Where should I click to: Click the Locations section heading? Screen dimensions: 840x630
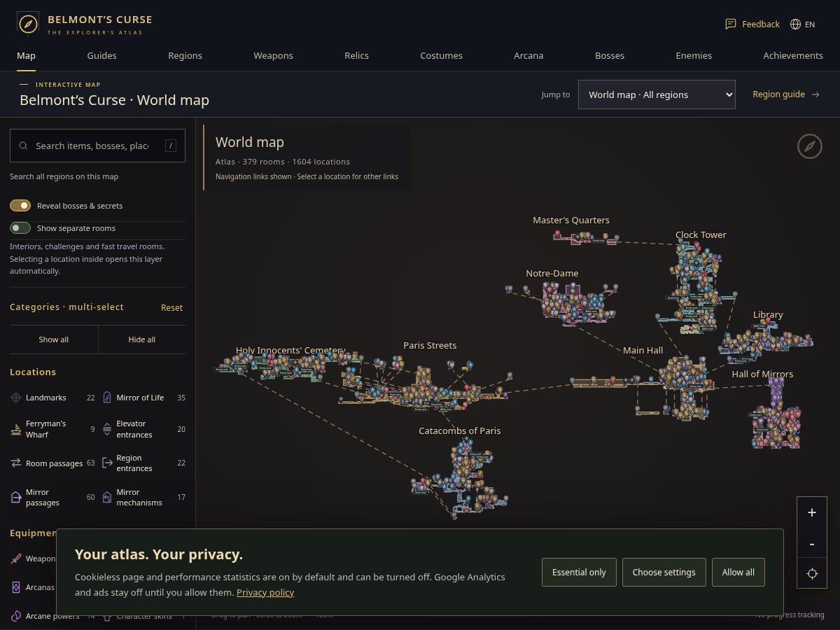coord(33,372)
